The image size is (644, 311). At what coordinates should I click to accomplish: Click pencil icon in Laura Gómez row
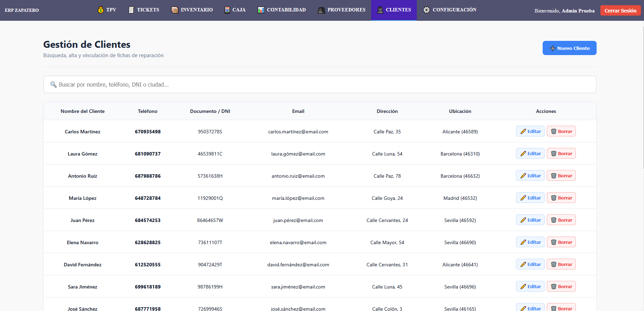(x=523, y=153)
